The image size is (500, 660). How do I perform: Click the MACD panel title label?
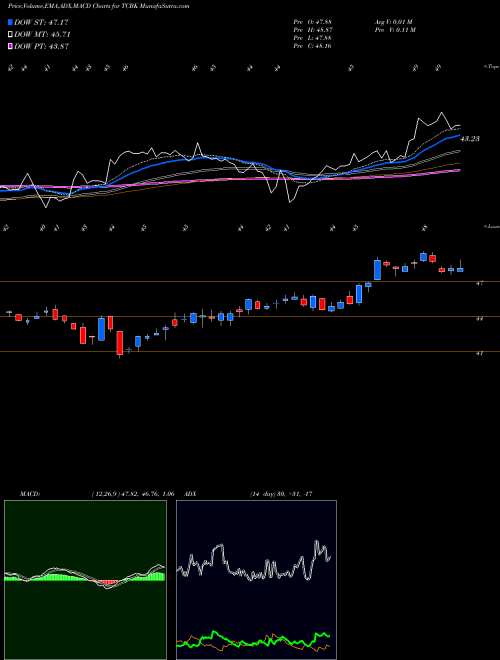pyautogui.click(x=30, y=494)
